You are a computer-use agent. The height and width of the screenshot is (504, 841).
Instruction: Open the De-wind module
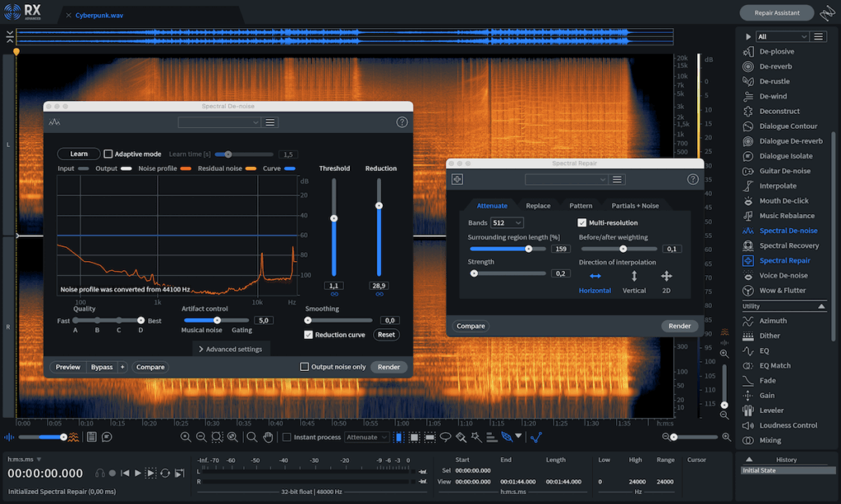click(773, 97)
